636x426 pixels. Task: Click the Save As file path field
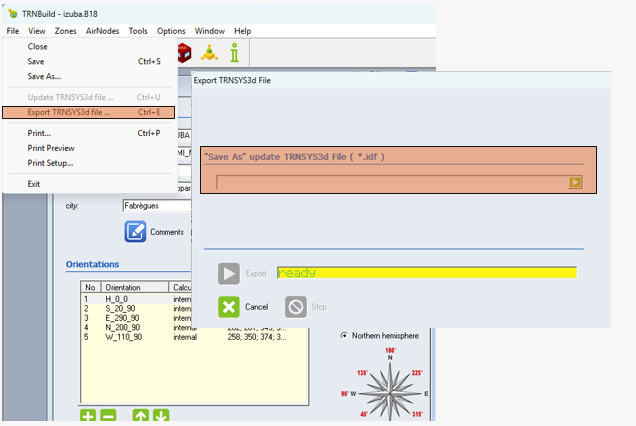390,182
